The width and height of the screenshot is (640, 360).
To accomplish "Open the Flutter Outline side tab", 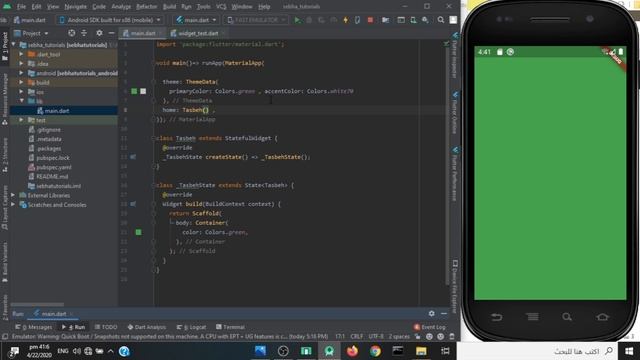I will click(x=455, y=113).
